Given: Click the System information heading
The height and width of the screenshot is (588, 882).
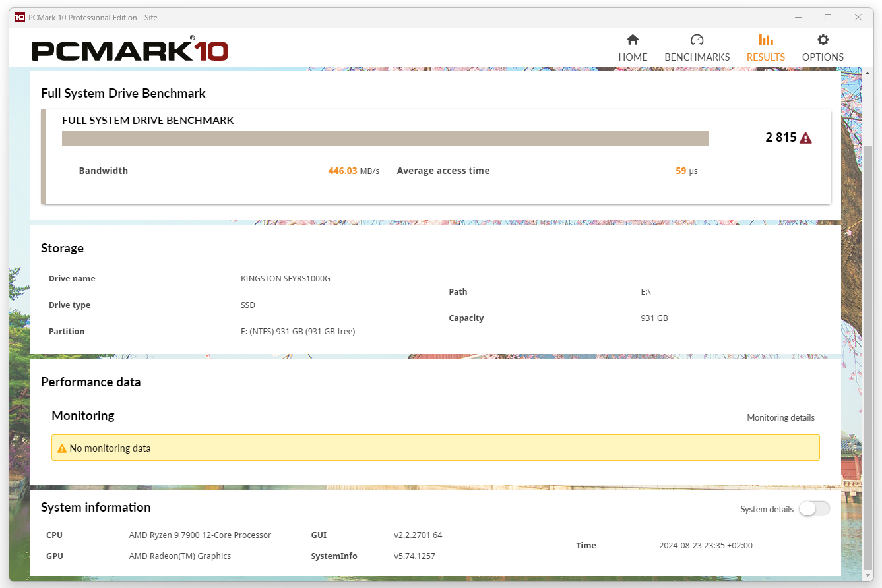Looking at the screenshot, I should [x=96, y=508].
